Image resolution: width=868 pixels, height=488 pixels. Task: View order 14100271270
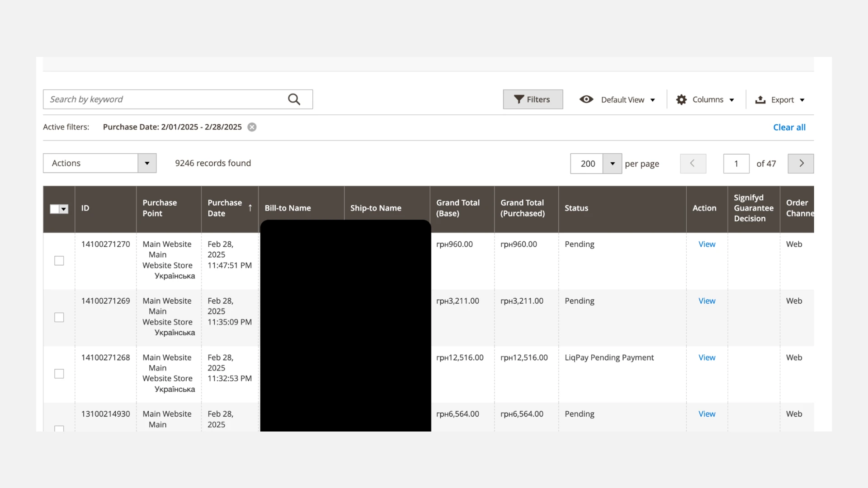707,244
